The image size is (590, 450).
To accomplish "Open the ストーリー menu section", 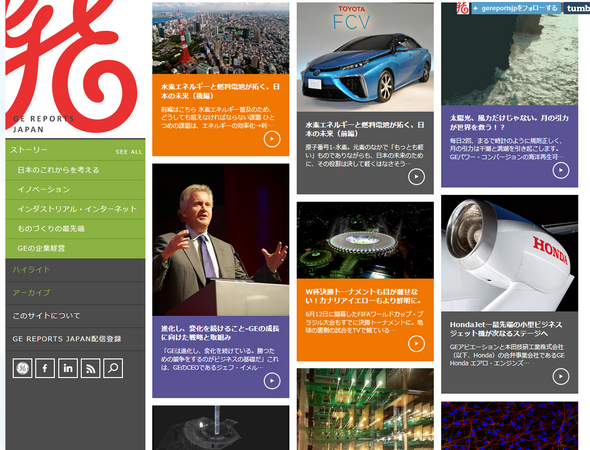I will click(x=29, y=150).
